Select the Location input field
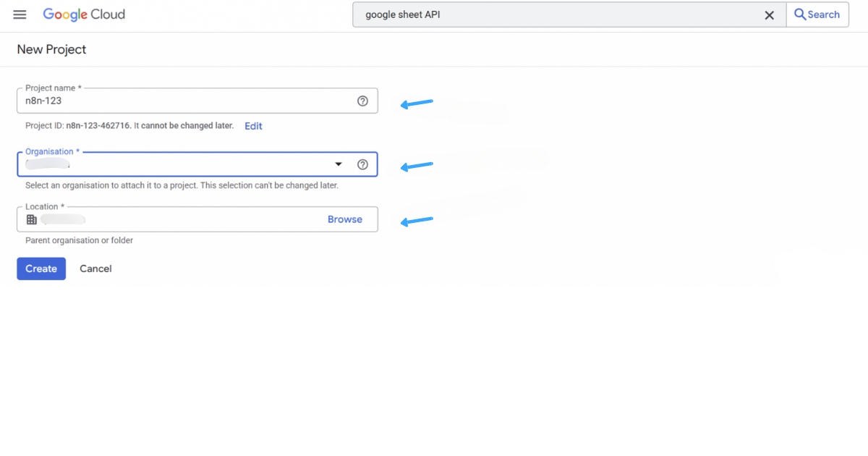The width and height of the screenshot is (868, 456). (181, 219)
